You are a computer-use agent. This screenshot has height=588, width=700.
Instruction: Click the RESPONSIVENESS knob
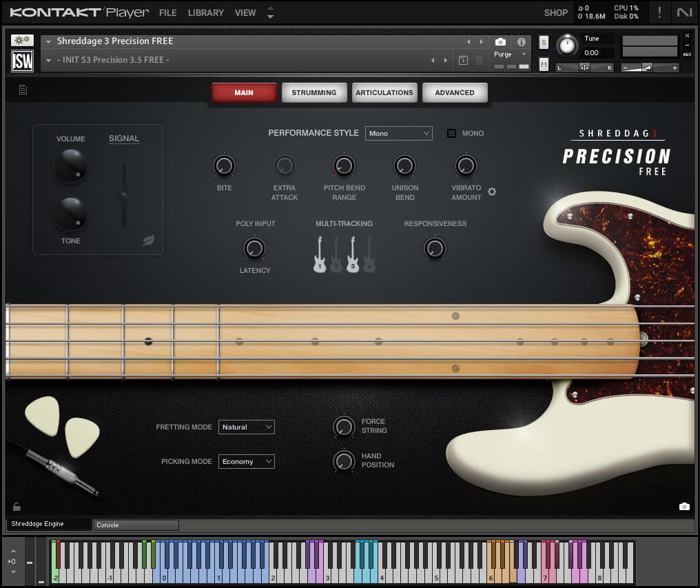435,248
